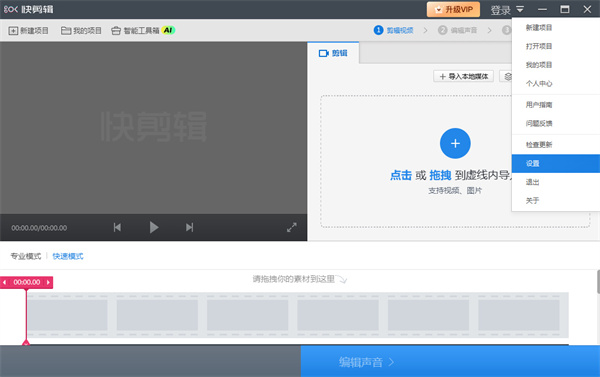Click the left arrow on timecode marker

(5, 282)
